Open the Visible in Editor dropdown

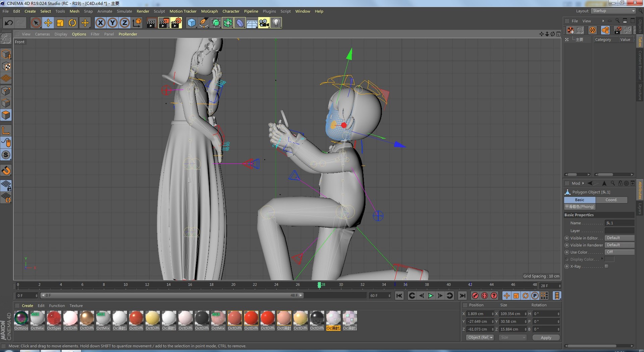[x=619, y=238]
